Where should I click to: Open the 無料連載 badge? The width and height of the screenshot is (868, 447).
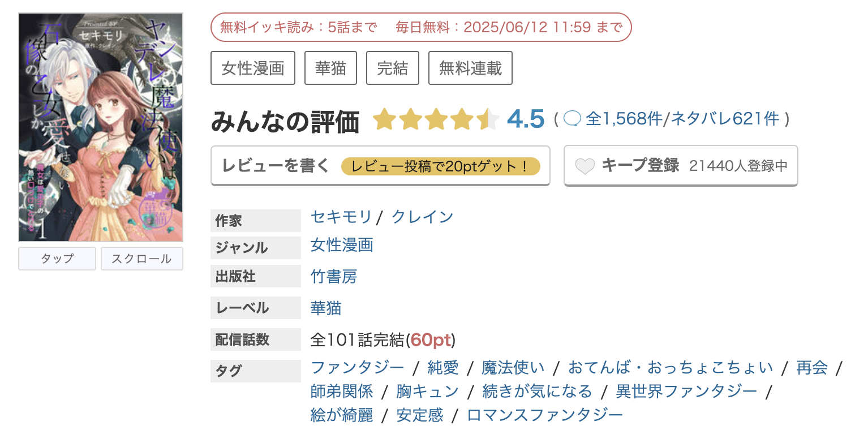[470, 67]
